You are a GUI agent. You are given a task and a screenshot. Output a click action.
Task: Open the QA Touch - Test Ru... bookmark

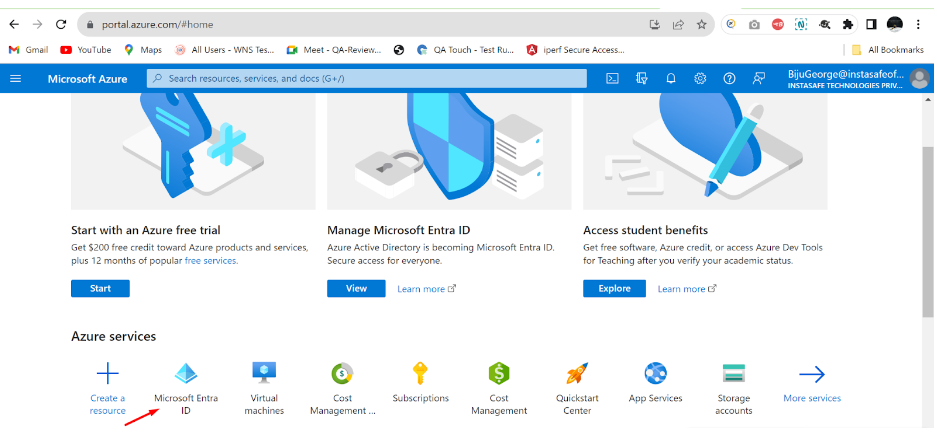coord(466,50)
